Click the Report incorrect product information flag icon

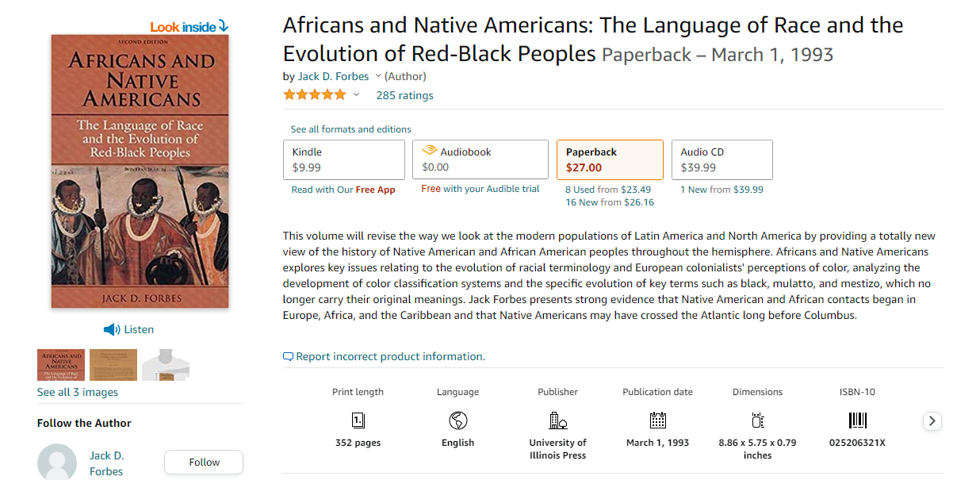coord(288,357)
